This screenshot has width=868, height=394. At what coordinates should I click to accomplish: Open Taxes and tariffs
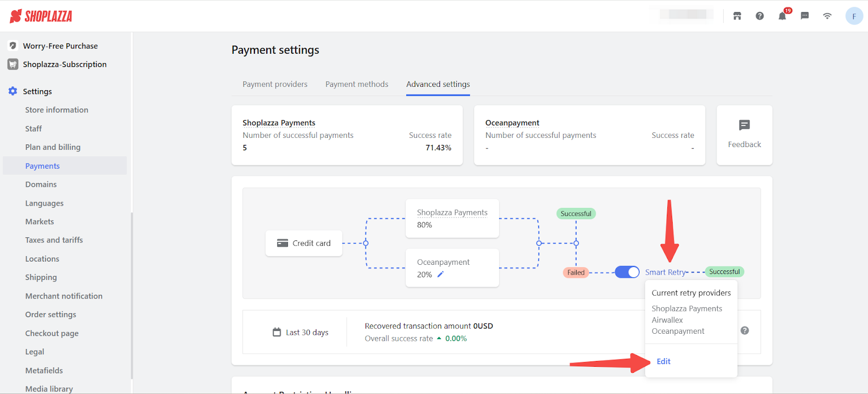coord(54,240)
